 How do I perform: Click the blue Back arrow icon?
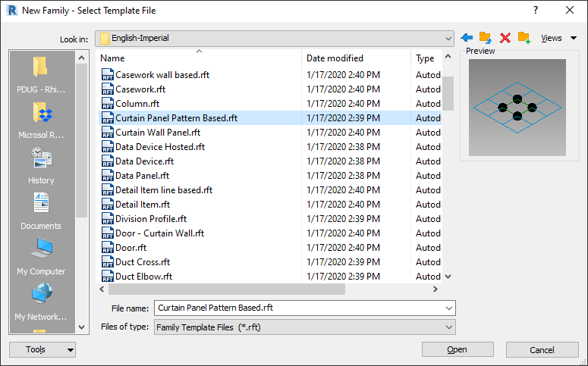tap(467, 37)
